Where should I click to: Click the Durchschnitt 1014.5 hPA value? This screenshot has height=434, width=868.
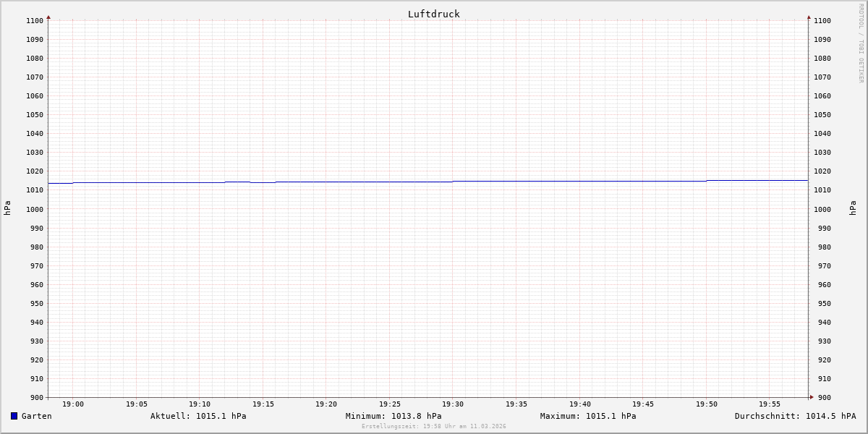795,416
